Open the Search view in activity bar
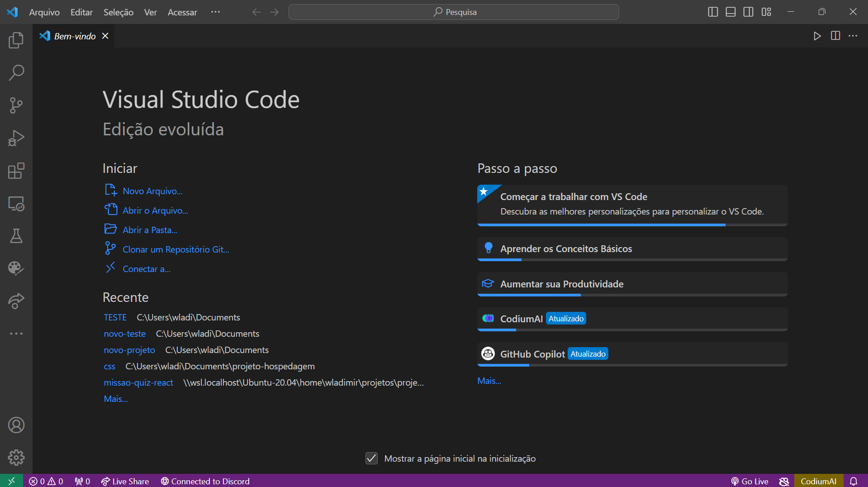 pos(16,73)
